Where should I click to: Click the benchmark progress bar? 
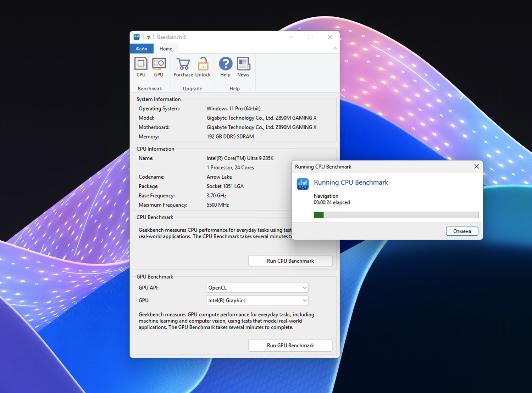(x=396, y=215)
